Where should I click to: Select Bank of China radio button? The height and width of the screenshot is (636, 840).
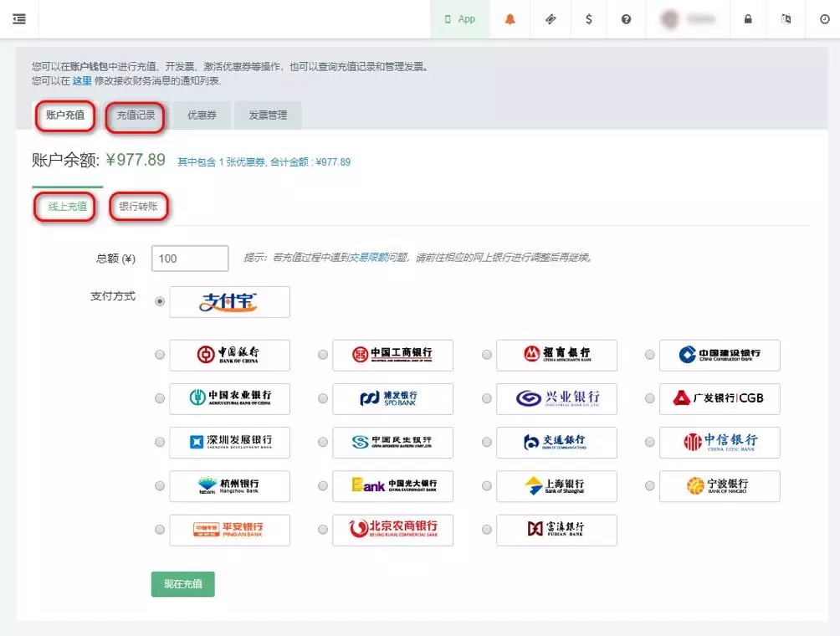tap(160, 355)
